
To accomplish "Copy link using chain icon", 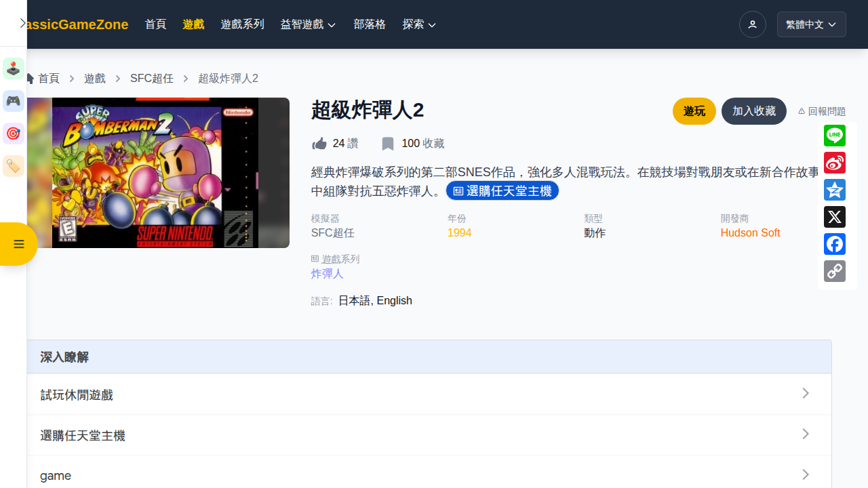I will point(835,271).
